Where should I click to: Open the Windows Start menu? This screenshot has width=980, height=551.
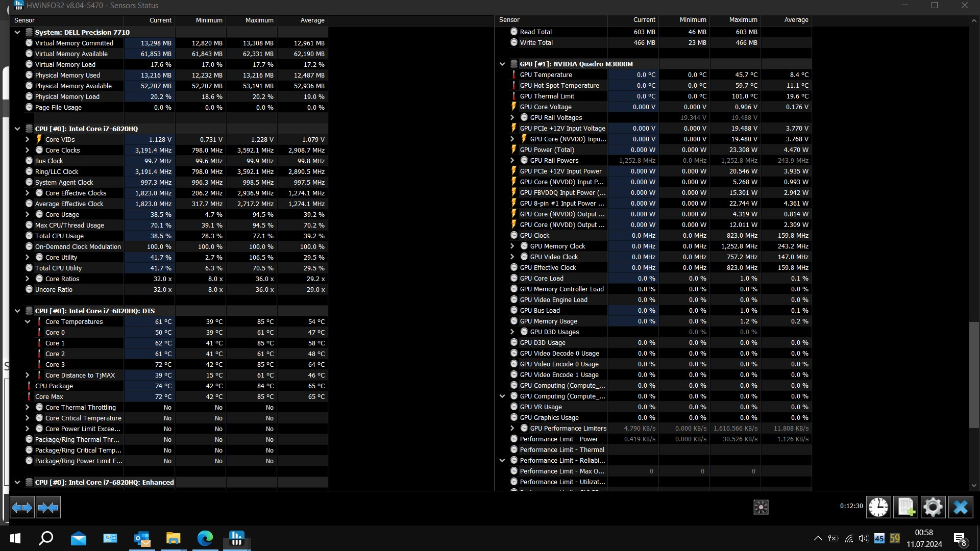pyautogui.click(x=15, y=538)
